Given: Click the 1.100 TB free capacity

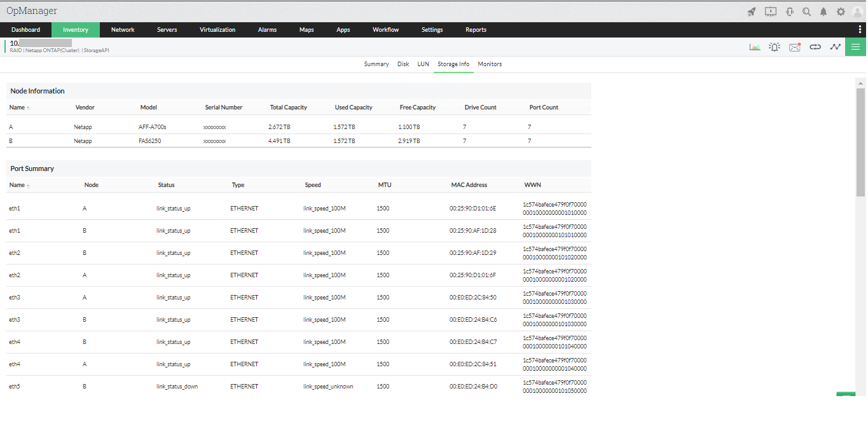Looking at the screenshot, I should [x=409, y=127].
